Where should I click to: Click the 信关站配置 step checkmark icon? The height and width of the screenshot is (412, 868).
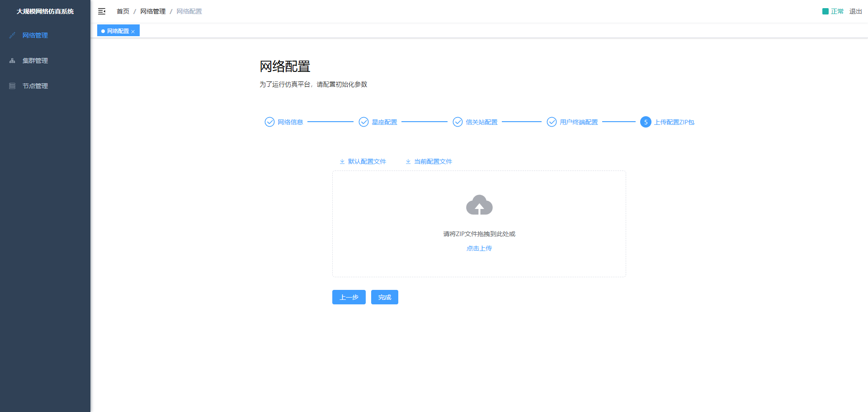[x=458, y=122]
